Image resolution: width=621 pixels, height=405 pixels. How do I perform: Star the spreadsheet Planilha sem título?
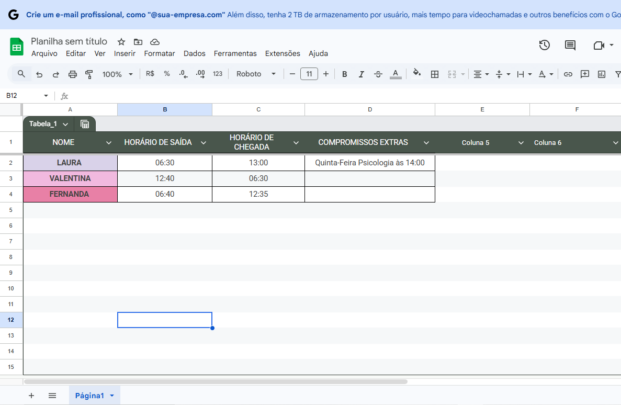coord(121,42)
